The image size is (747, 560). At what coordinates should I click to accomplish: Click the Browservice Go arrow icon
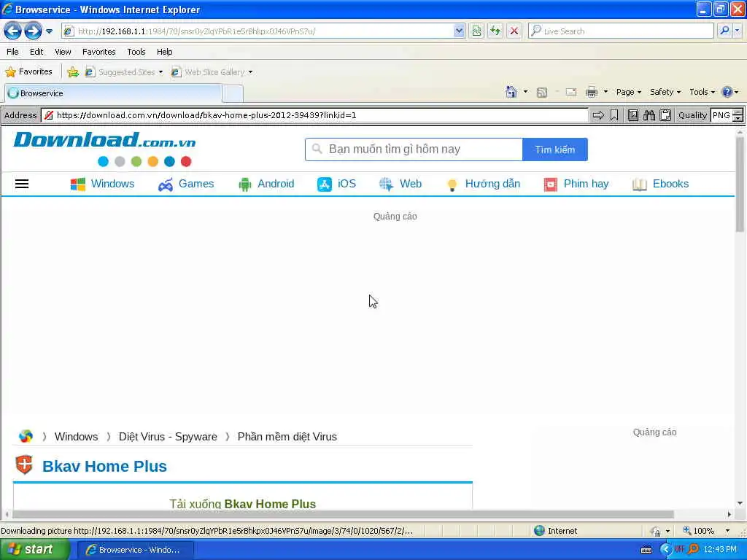(x=598, y=115)
